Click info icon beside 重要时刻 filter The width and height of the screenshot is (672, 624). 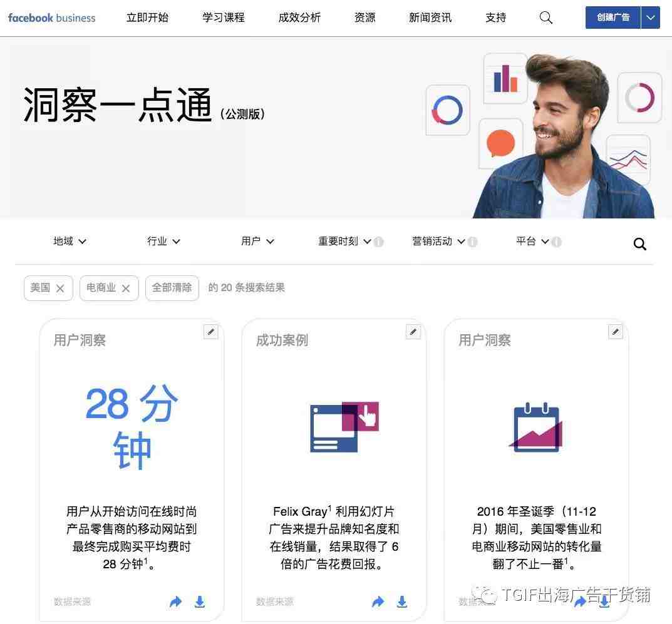point(378,242)
